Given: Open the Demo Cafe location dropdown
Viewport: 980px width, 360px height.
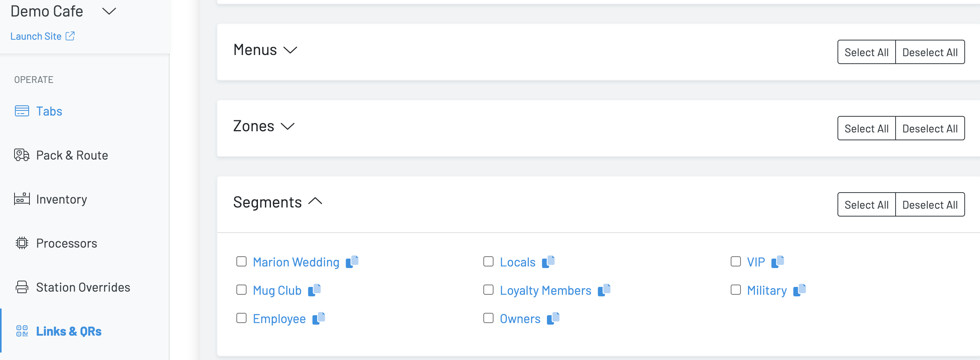Looking at the screenshot, I should 109,11.
